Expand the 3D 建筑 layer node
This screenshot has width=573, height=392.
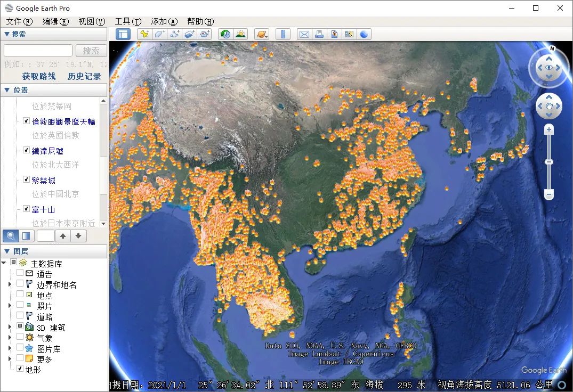[x=10, y=326]
